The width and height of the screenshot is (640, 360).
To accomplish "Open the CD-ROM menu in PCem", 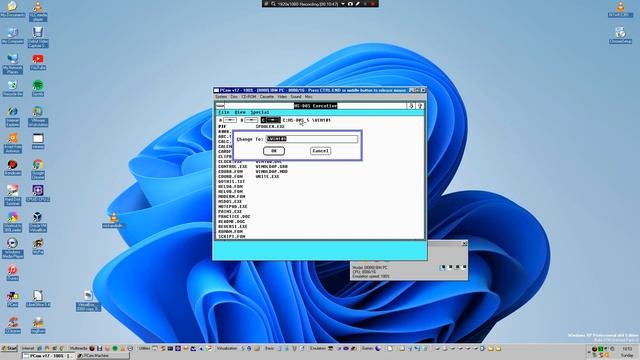I will point(249,97).
